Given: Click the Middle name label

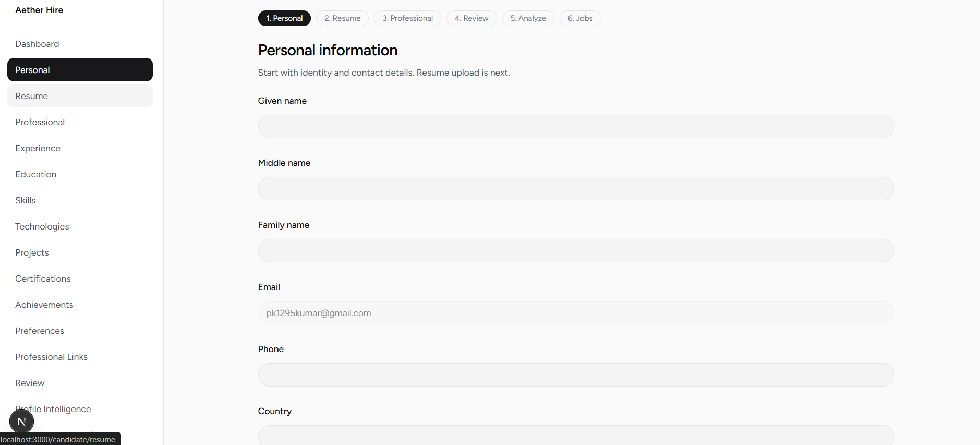Looking at the screenshot, I should point(284,163).
